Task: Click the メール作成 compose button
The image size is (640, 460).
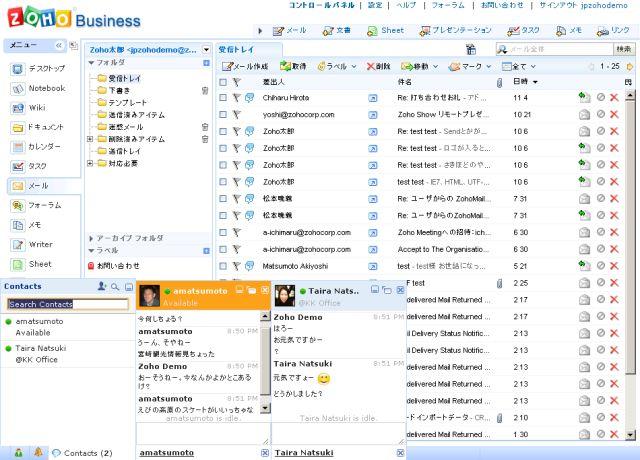Action: 245,66
